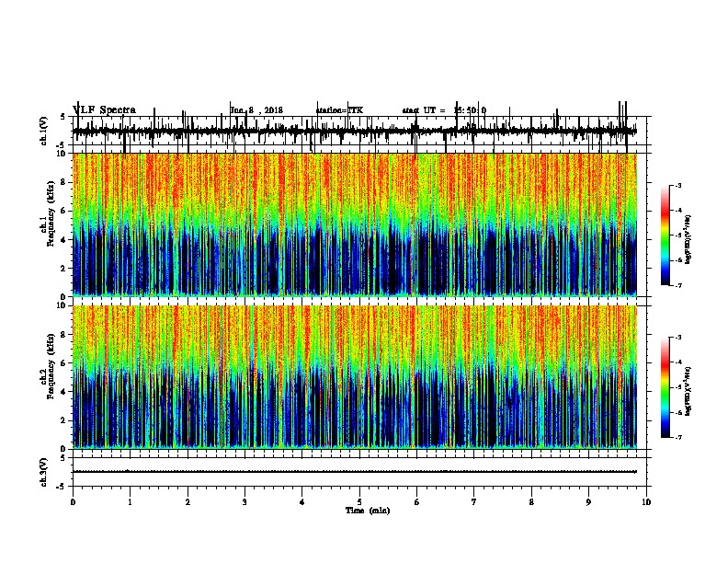Click the start UT time label
This screenshot has height=563, width=728.
point(444,110)
